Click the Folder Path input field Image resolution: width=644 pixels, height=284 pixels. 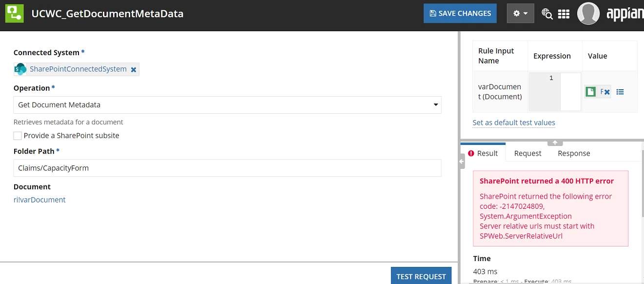227,168
